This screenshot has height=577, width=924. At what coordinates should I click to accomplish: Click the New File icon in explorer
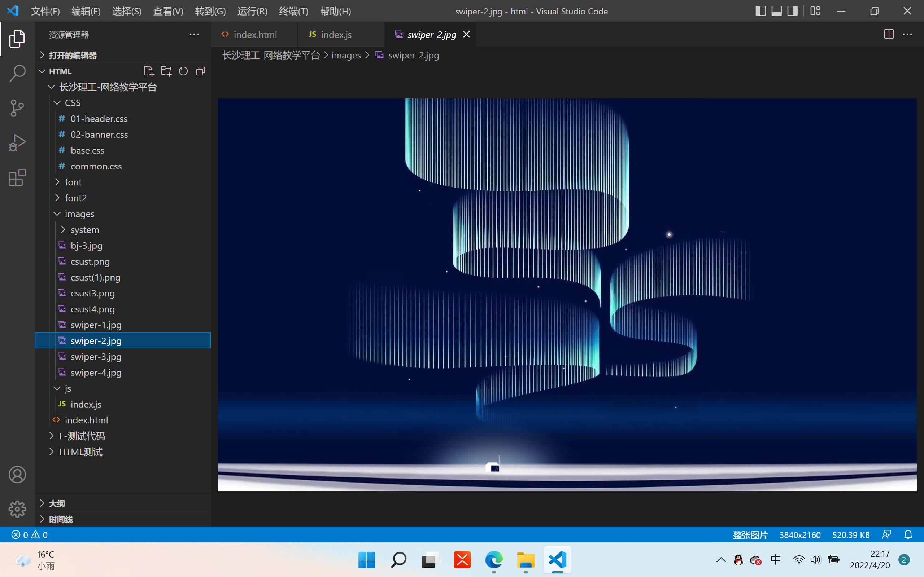(x=149, y=71)
